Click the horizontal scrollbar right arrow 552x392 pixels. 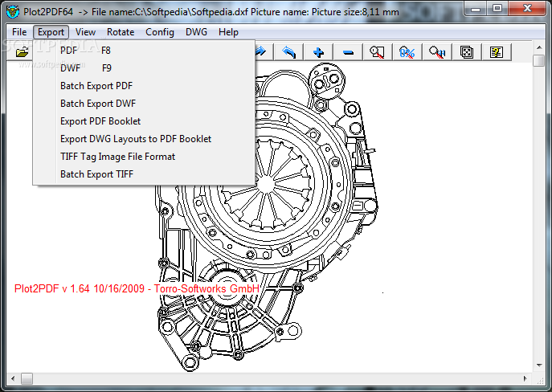(525, 378)
